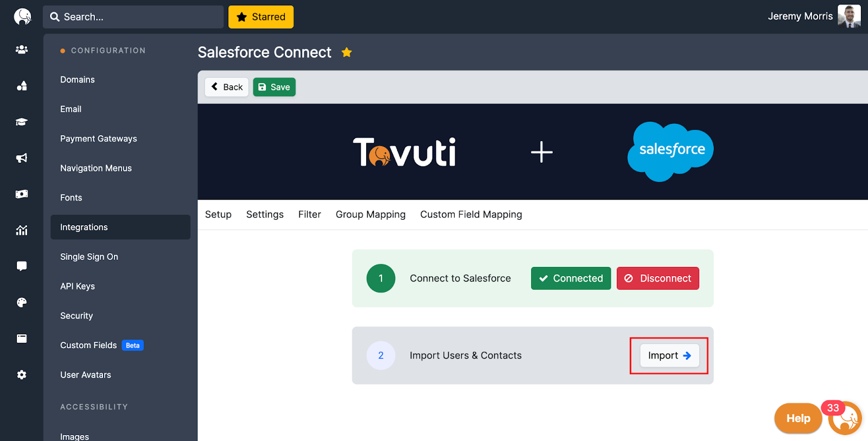Click the Jeremy Morris user name
Viewport: 868px width, 441px height.
click(x=800, y=16)
